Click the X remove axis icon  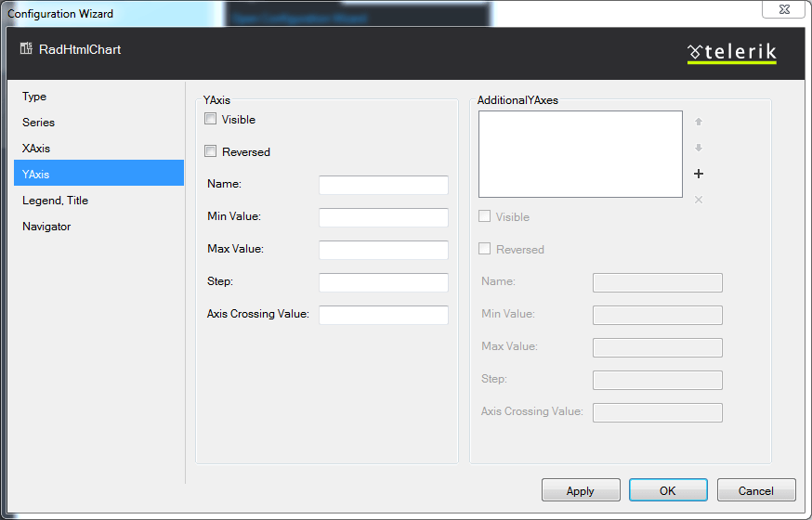699,200
